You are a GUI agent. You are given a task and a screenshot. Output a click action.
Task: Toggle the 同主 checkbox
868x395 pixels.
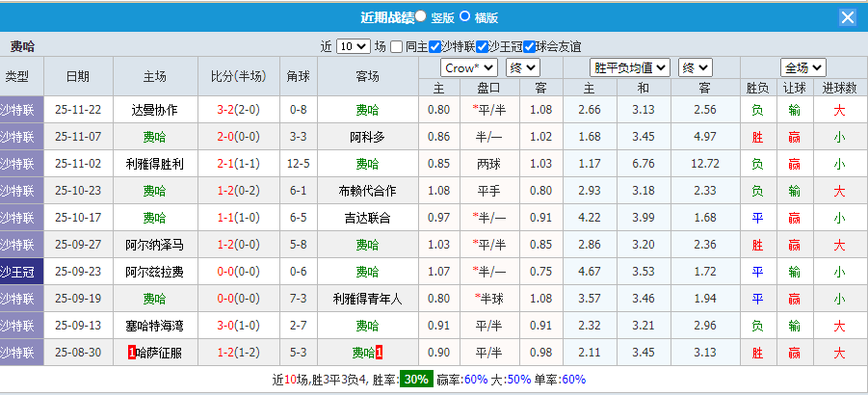[x=398, y=46]
